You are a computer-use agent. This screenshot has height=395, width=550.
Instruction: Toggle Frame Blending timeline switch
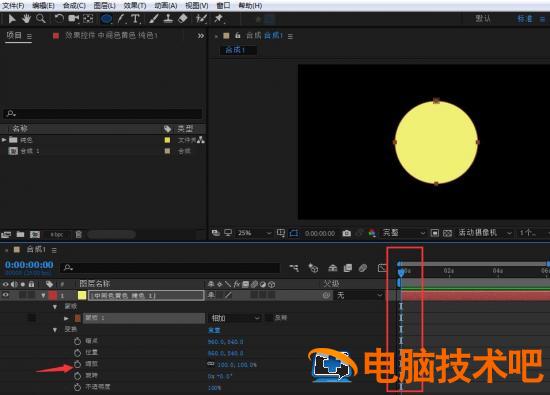coord(348,268)
